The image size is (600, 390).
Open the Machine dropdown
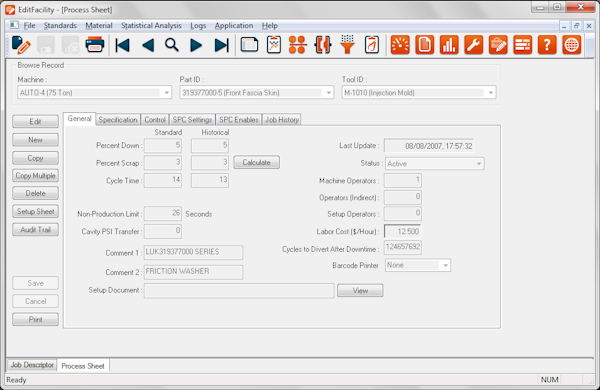pos(95,93)
